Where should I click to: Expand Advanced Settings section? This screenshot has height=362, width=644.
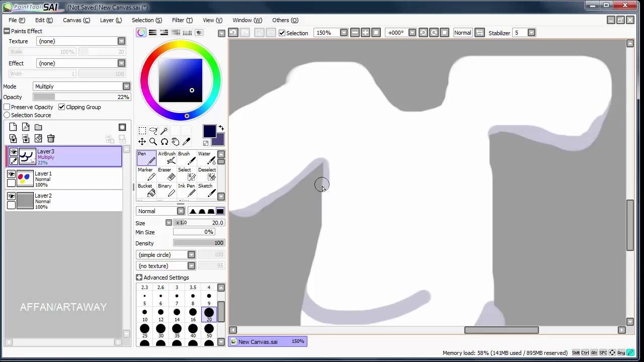(x=139, y=278)
